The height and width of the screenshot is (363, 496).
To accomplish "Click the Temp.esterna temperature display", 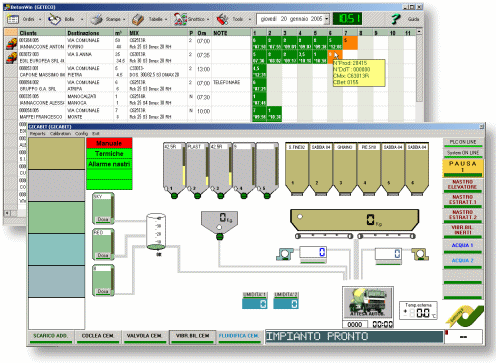I will tap(418, 310).
